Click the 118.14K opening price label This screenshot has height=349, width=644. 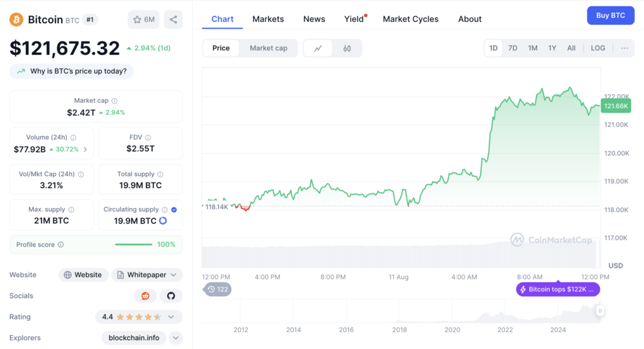click(x=216, y=207)
